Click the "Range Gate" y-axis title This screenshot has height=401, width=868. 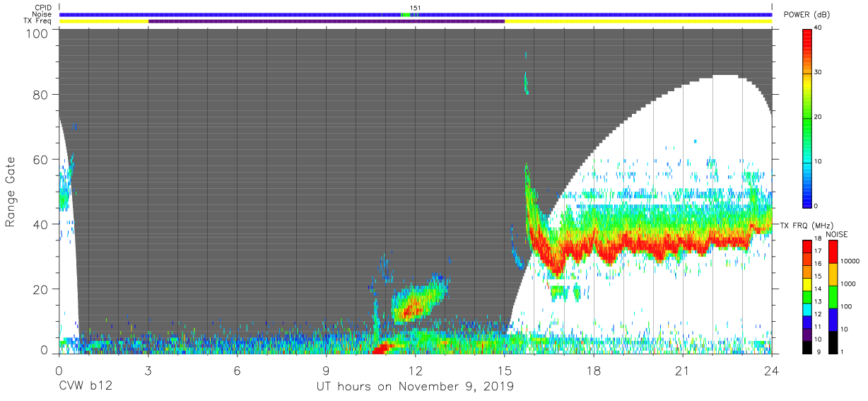tap(11, 192)
